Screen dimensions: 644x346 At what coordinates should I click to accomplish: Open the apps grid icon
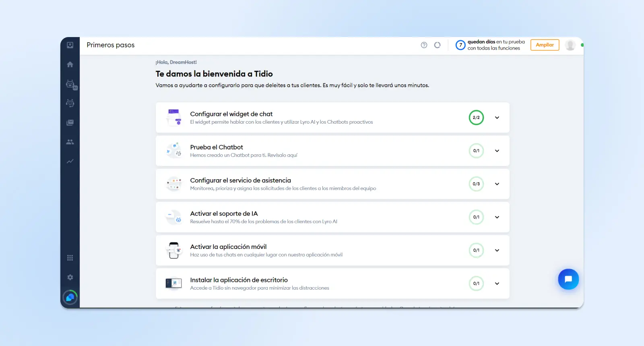70,258
